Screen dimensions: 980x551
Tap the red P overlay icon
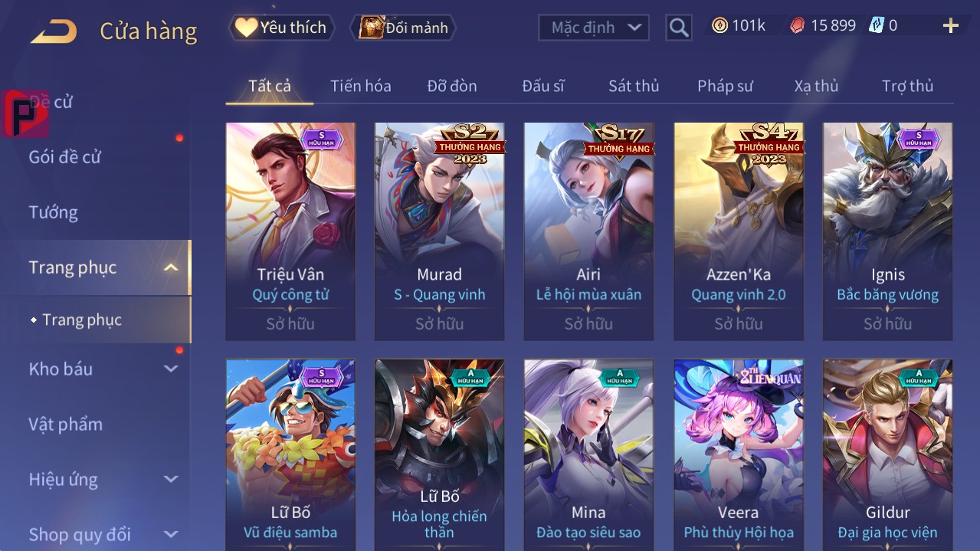(25, 113)
